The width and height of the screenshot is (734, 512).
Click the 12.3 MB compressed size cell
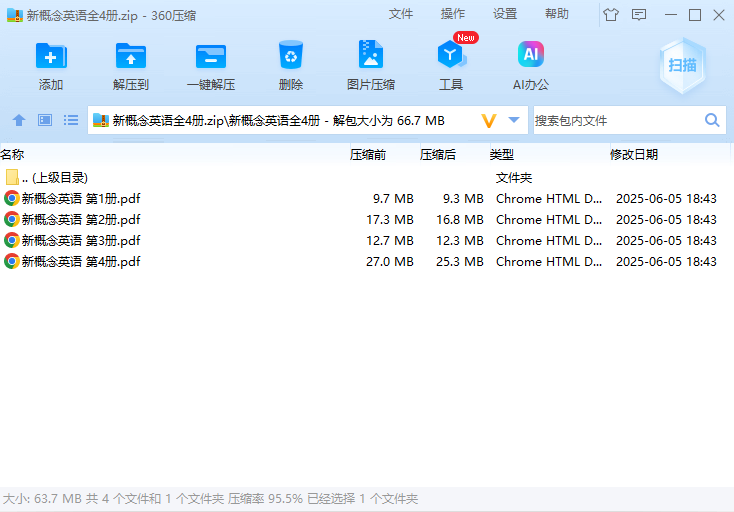click(x=460, y=241)
